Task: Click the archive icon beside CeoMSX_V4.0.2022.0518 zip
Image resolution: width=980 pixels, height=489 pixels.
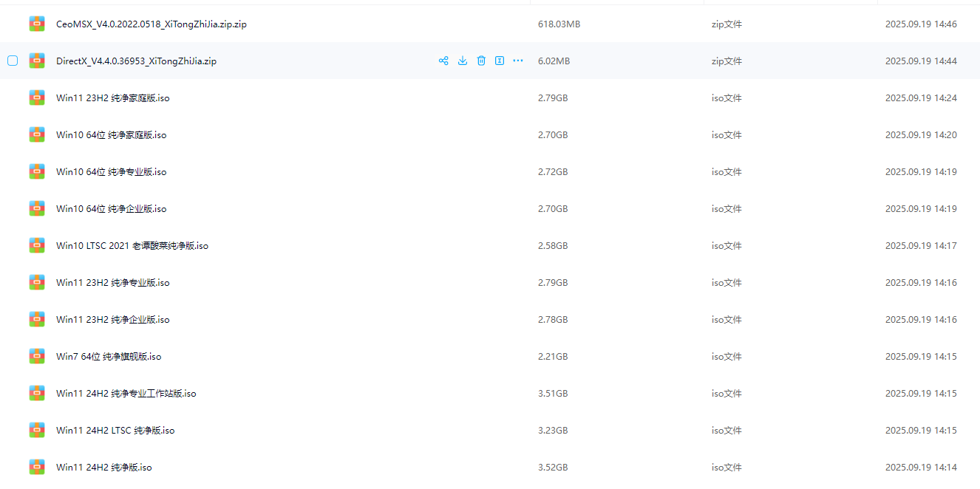Action: pyautogui.click(x=37, y=24)
